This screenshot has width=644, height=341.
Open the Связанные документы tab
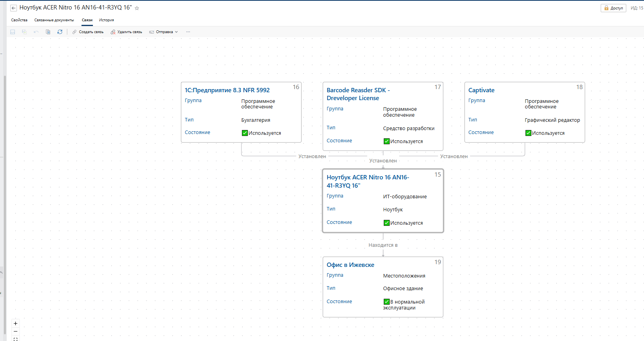click(x=54, y=20)
